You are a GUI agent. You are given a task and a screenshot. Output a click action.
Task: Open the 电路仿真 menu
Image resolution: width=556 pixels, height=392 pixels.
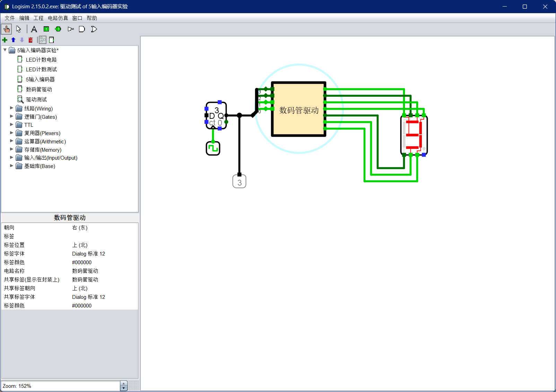(58, 18)
